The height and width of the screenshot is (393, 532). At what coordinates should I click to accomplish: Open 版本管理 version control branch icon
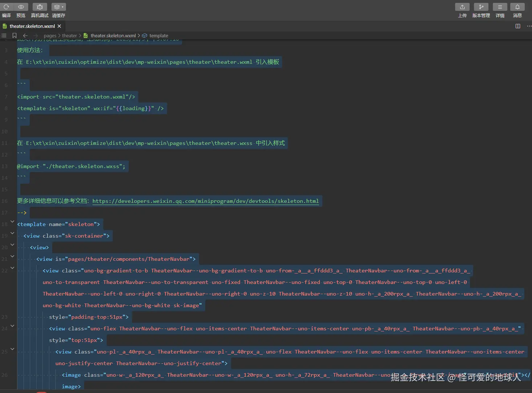(x=481, y=7)
